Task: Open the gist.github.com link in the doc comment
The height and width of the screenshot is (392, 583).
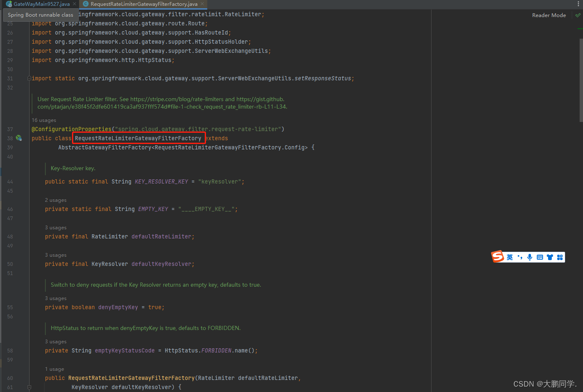Action: point(162,103)
